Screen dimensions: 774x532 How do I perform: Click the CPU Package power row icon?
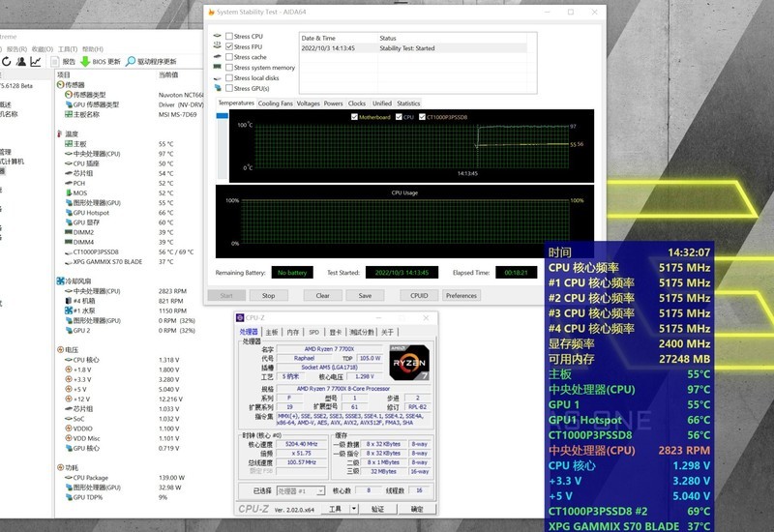(69, 477)
